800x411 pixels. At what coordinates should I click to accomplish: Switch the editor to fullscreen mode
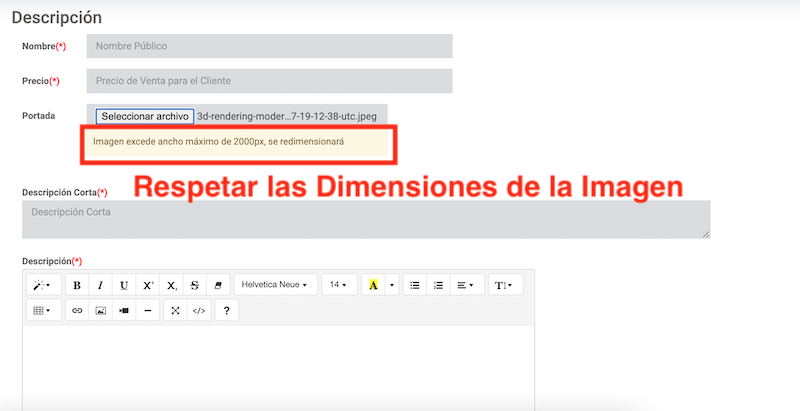175,311
